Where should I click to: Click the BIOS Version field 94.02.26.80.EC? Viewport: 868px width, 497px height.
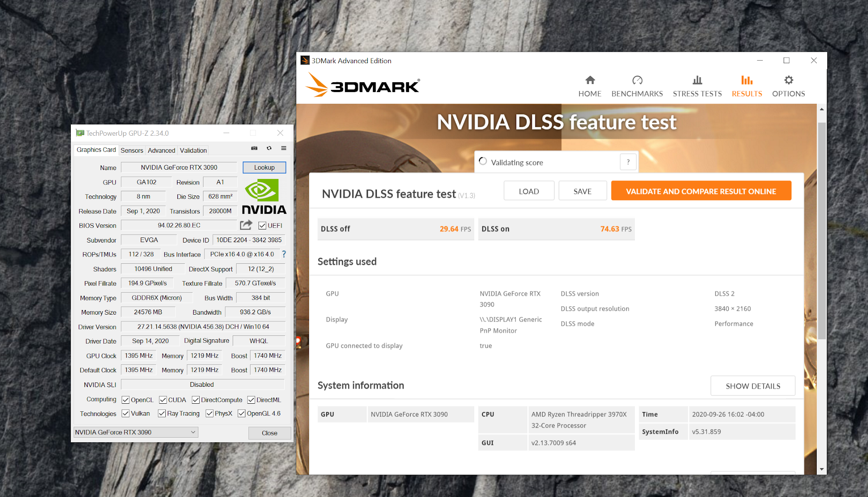click(179, 225)
